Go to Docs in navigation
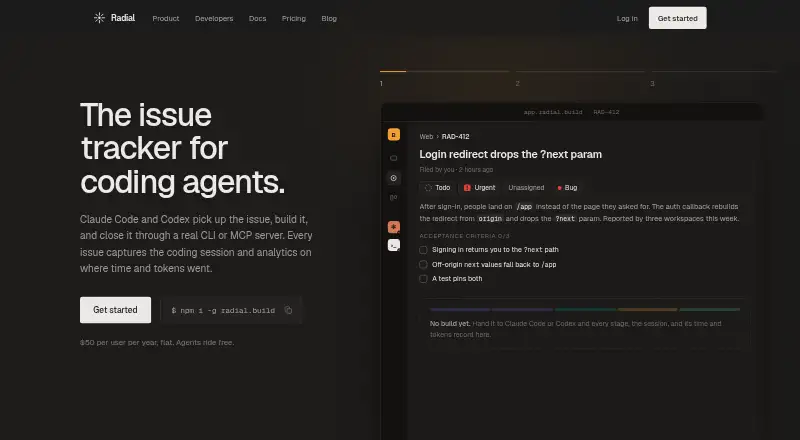The width and height of the screenshot is (800, 440). (x=257, y=18)
